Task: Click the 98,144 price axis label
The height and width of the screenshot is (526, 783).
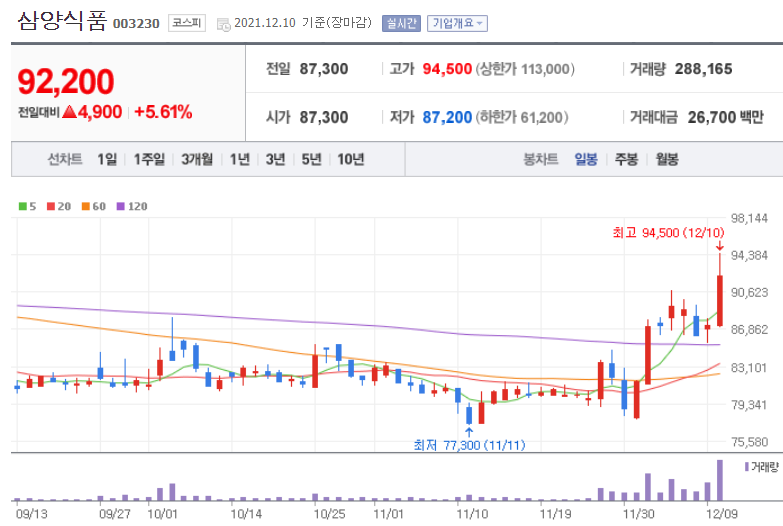Action: tap(749, 218)
